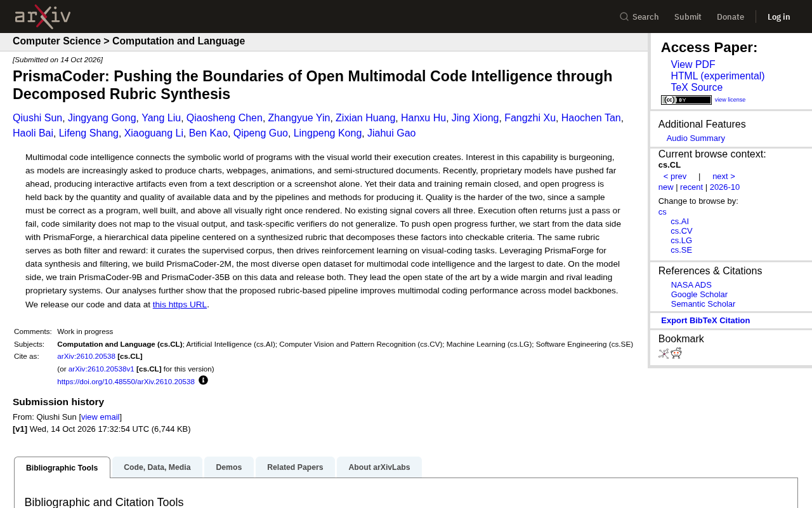Switch to Code, Data, Media tab

(157, 467)
